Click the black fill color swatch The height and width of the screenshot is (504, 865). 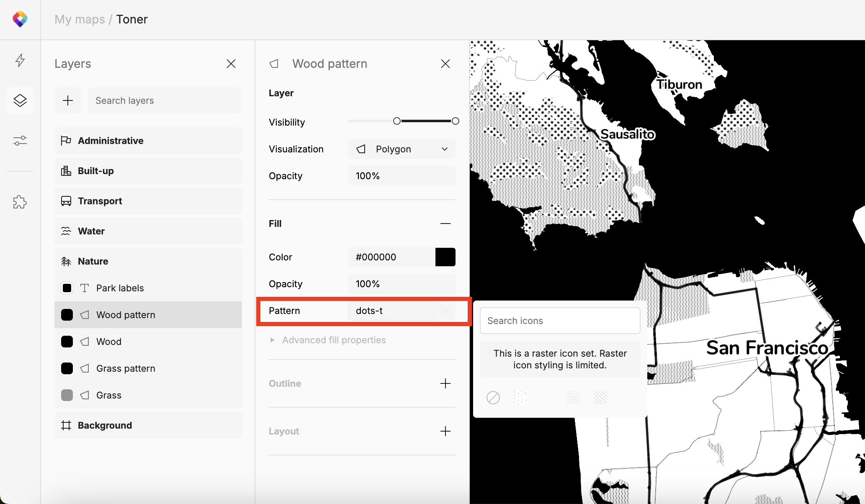(445, 257)
